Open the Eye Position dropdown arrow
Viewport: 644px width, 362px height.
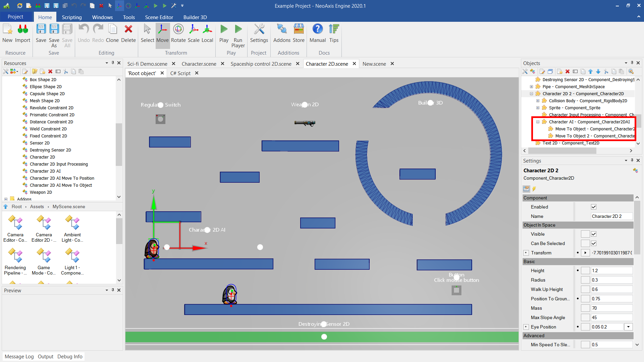pyautogui.click(x=628, y=327)
